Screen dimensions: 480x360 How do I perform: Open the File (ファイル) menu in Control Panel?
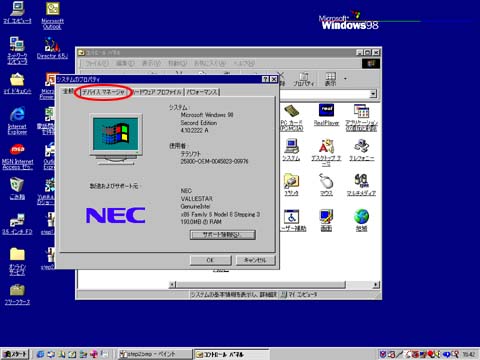click(97, 63)
